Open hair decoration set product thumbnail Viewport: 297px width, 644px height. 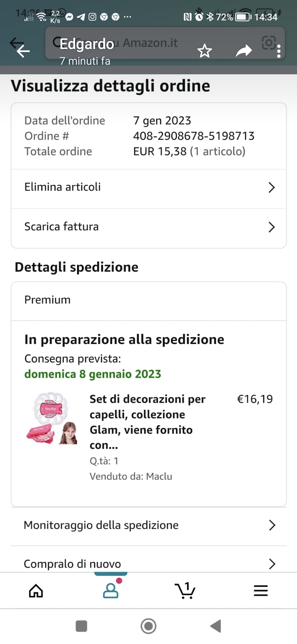coord(52,418)
